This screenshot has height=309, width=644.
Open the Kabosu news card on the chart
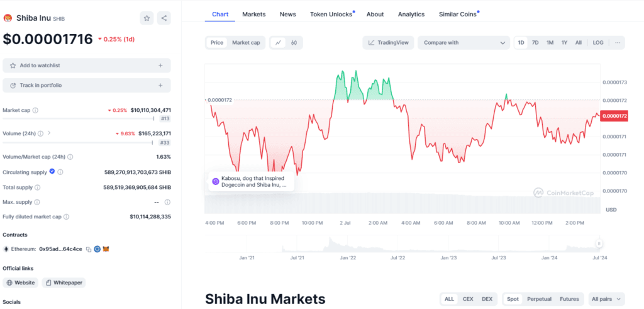coord(252,181)
